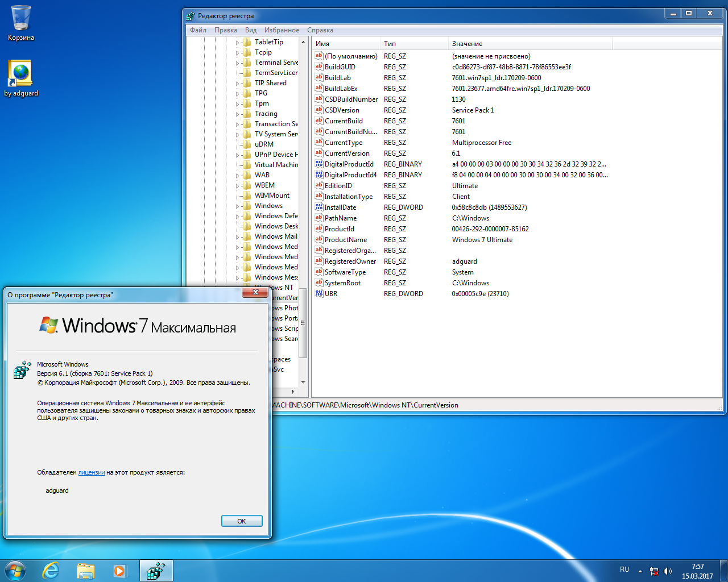Open the 'лицензии' license link

[92, 472]
